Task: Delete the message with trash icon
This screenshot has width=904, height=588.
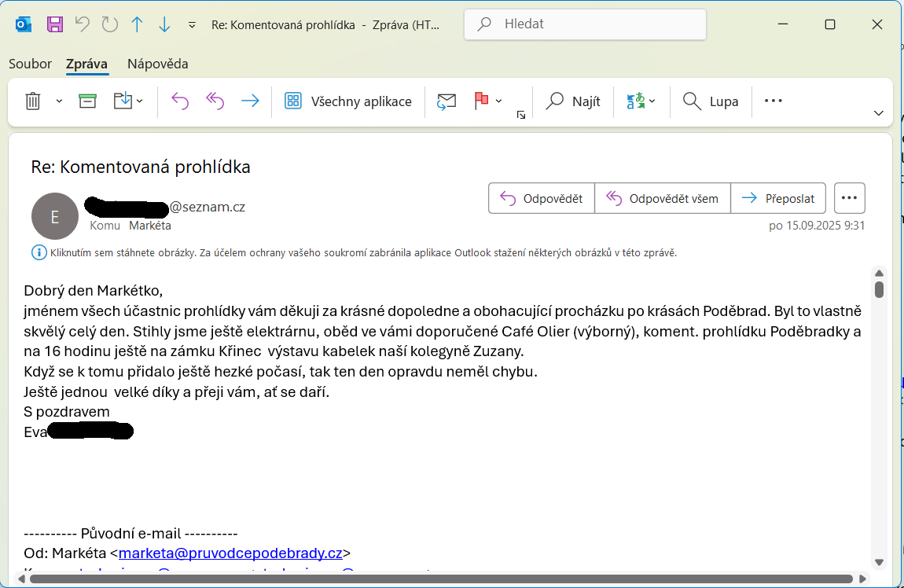Action: coord(33,101)
